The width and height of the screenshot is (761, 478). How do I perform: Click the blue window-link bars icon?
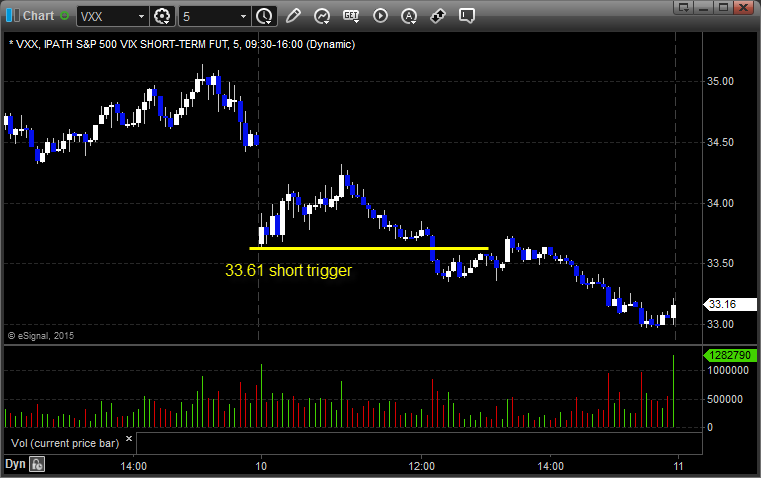12,16
